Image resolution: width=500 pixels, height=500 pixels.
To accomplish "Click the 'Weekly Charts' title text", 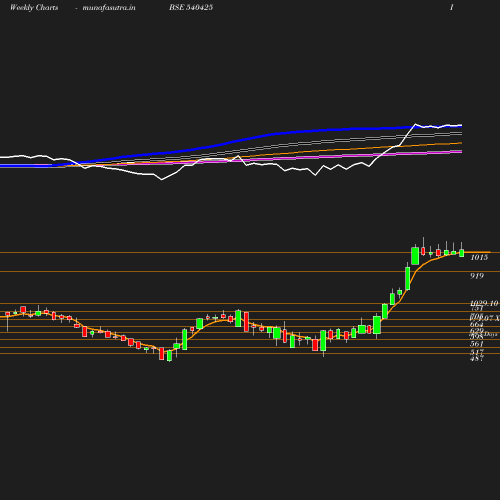I will 34,8.
